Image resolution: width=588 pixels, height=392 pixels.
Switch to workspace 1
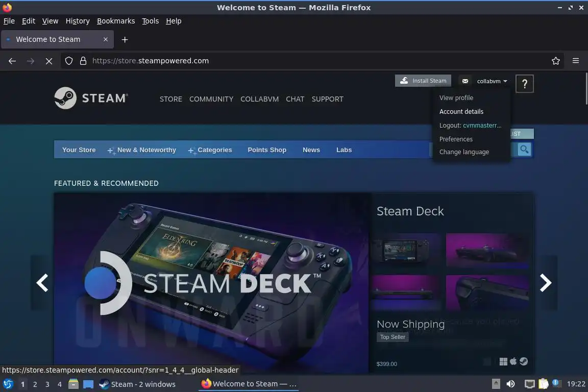23,384
